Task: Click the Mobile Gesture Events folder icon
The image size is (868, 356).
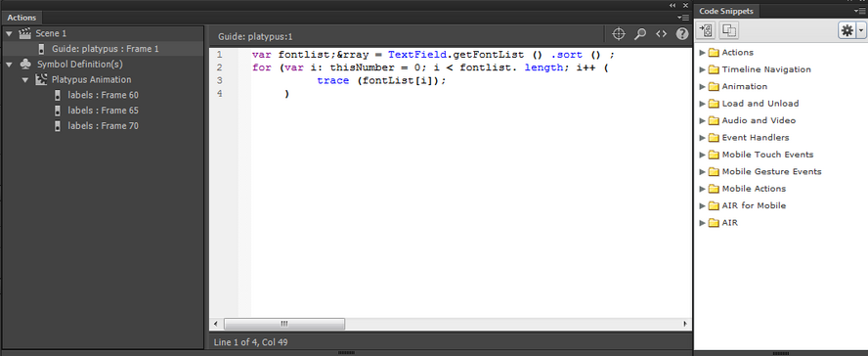Action: 714,172
